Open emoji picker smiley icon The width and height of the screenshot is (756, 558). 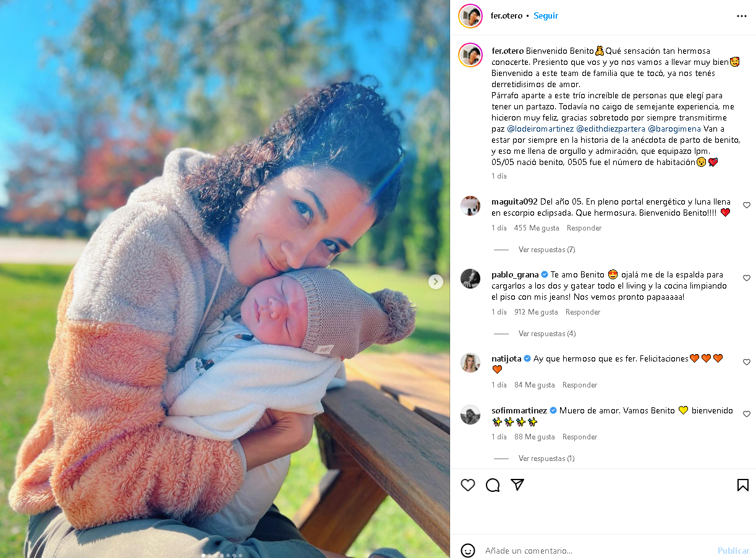(468, 550)
